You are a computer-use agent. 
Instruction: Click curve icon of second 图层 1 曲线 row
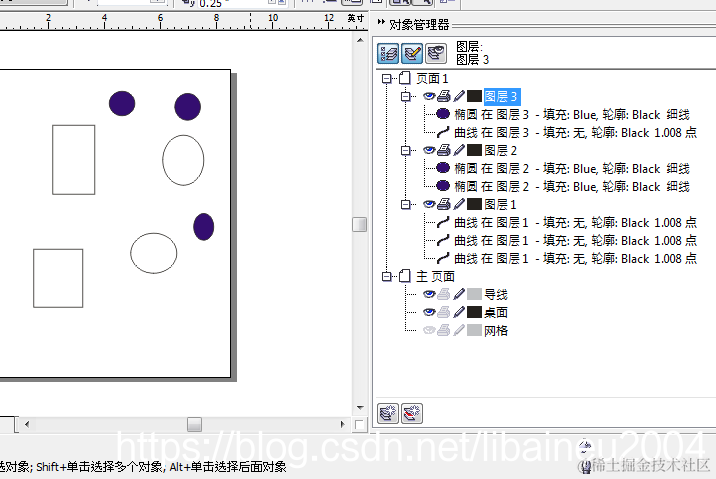pos(443,240)
